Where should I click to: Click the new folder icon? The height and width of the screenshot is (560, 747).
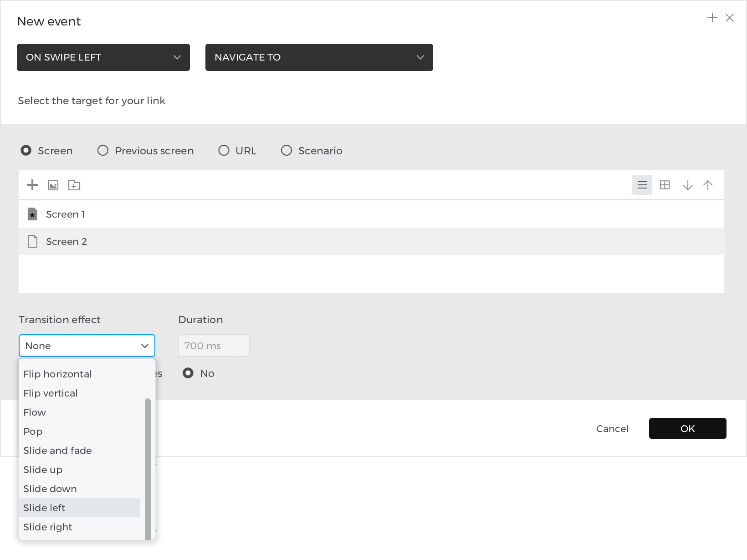pos(74,185)
